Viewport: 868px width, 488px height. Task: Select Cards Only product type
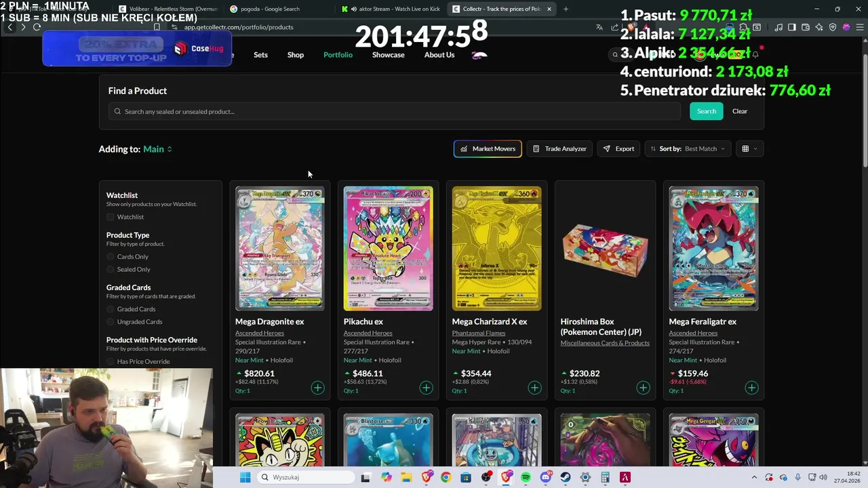pyautogui.click(x=111, y=257)
